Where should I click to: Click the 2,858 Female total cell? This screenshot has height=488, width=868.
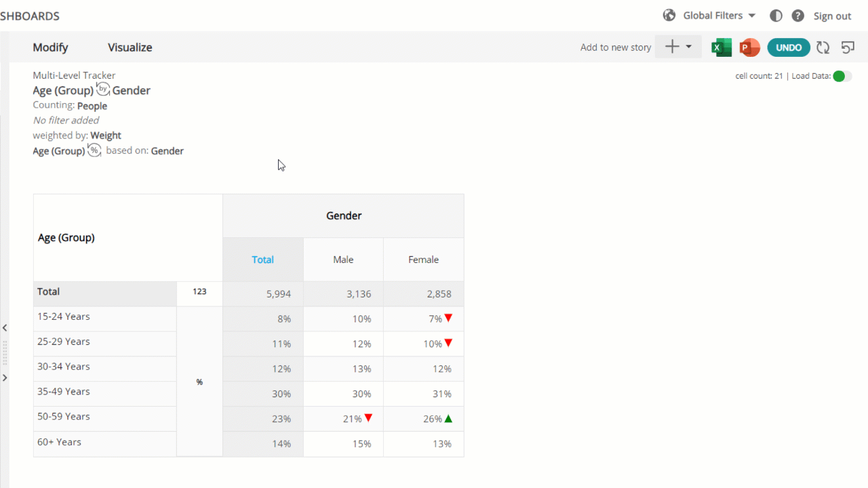424,294
